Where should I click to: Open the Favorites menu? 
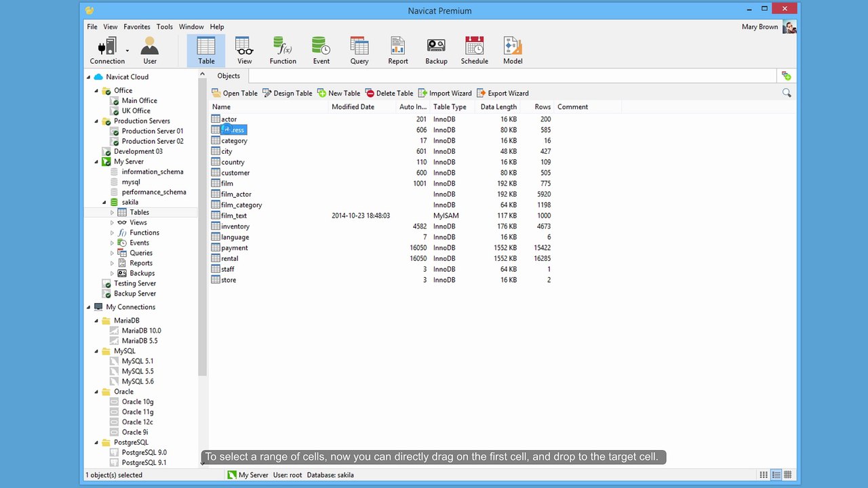click(137, 27)
